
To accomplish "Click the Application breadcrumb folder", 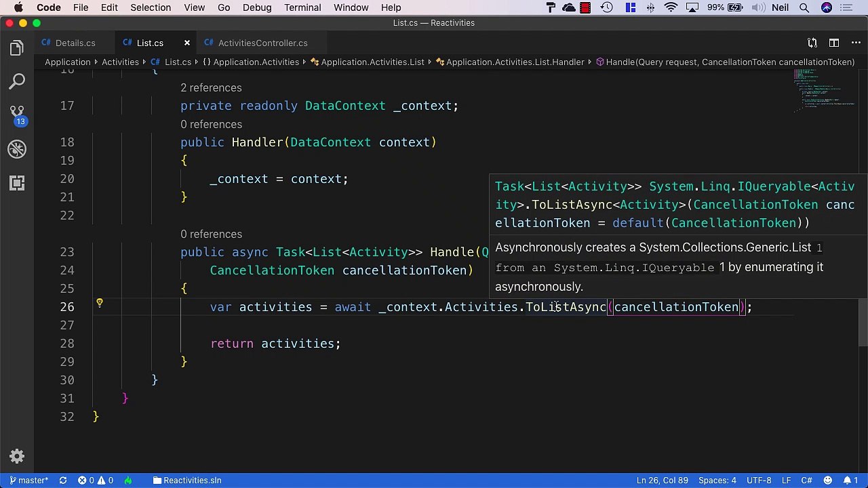I will pos(68,62).
